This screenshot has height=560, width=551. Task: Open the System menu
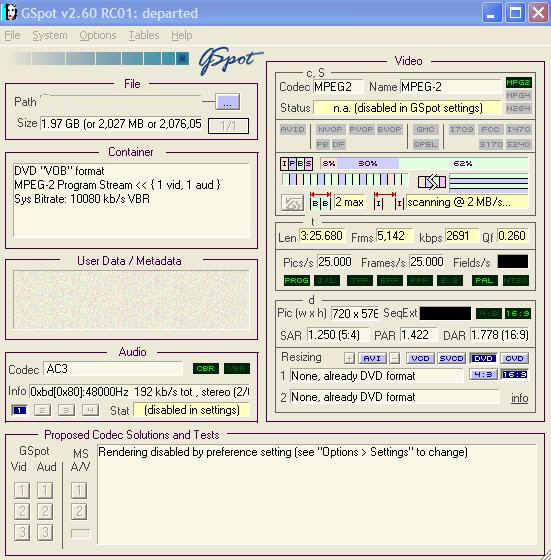click(50, 35)
